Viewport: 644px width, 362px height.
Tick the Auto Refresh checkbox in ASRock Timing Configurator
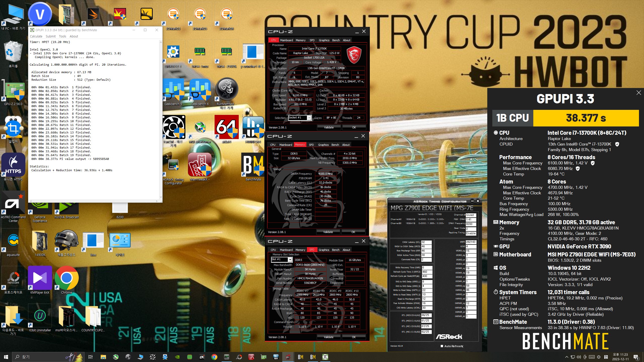coord(442,346)
